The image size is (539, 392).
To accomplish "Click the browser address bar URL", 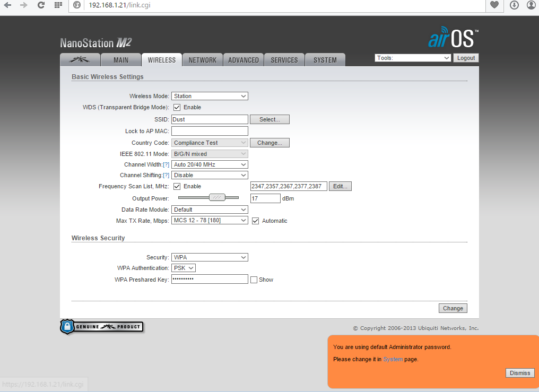I will (119, 5).
